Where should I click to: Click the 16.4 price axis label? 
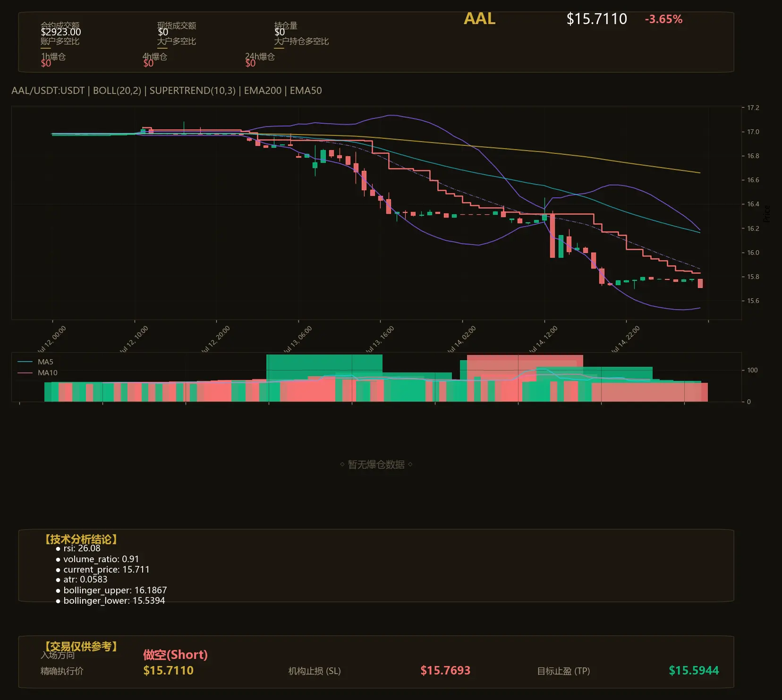[753, 204]
